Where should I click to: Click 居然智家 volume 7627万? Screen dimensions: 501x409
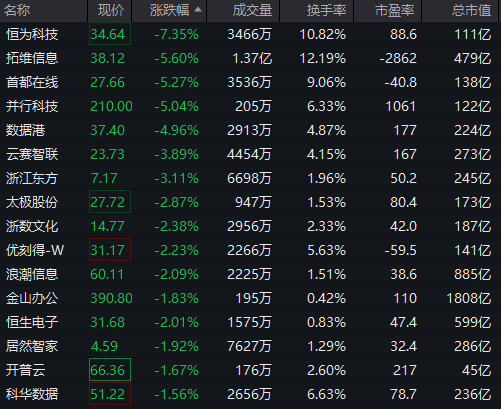(x=249, y=346)
